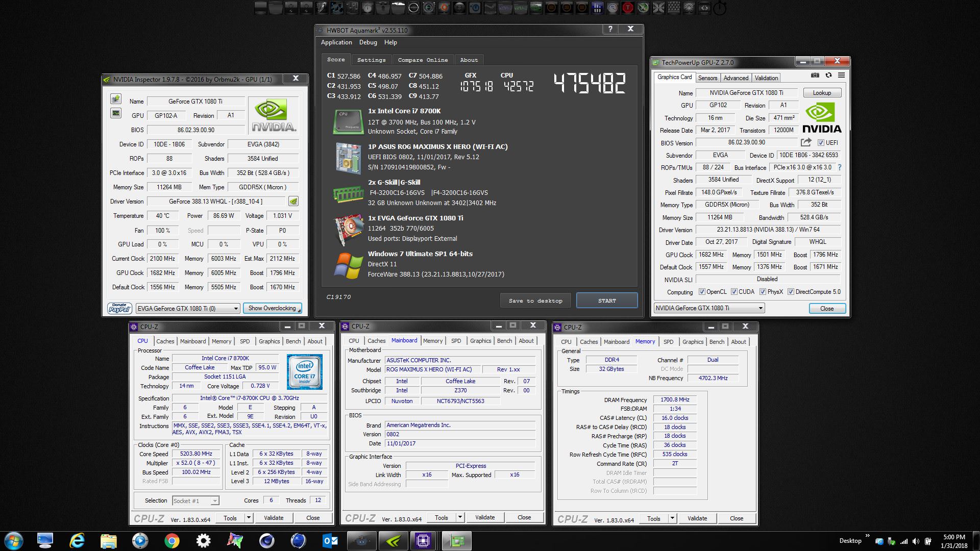Click the graphics card icon in Aquamark
Screen dimensions: 980x551
click(348, 230)
